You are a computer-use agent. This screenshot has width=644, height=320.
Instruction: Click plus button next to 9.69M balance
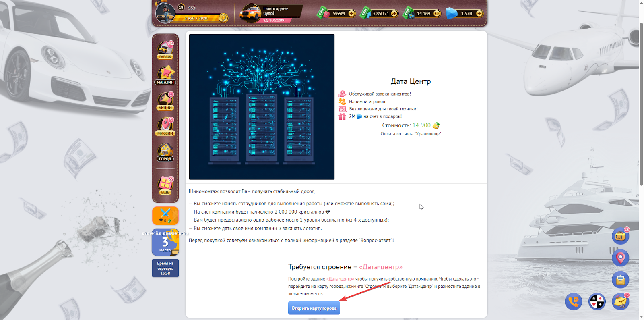click(351, 14)
